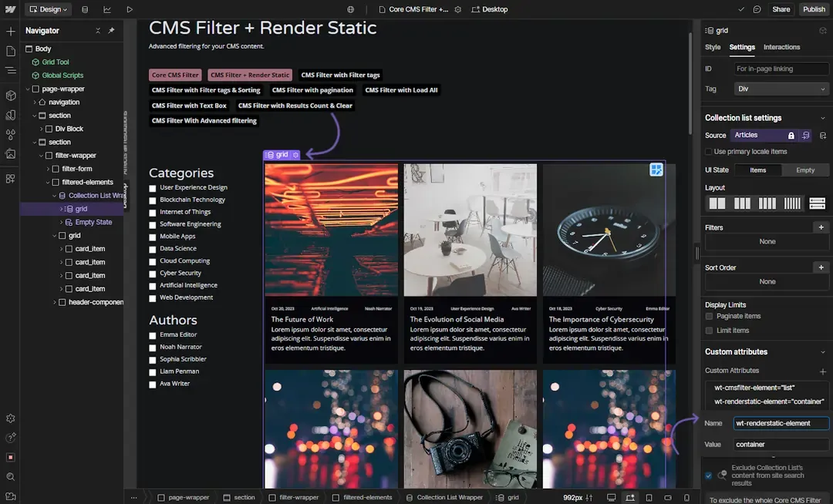The height and width of the screenshot is (504, 833).
Task: Expand the filter-form tree item
Action: tap(48, 169)
